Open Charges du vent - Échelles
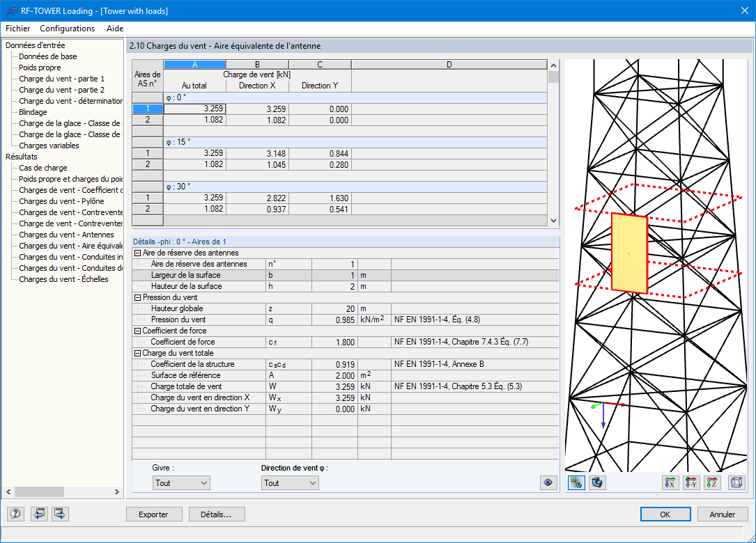Image resolution: width=756 pixels, height=543 pixels. tap(63, 279)
